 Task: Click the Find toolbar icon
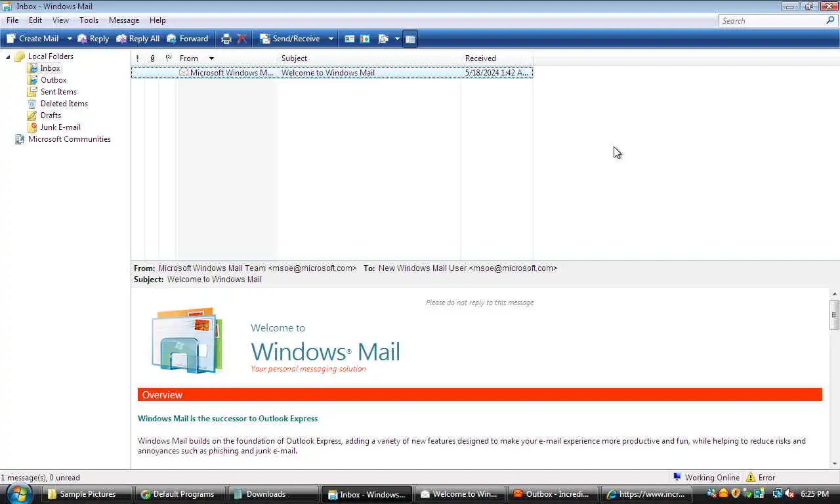(383, 39)
